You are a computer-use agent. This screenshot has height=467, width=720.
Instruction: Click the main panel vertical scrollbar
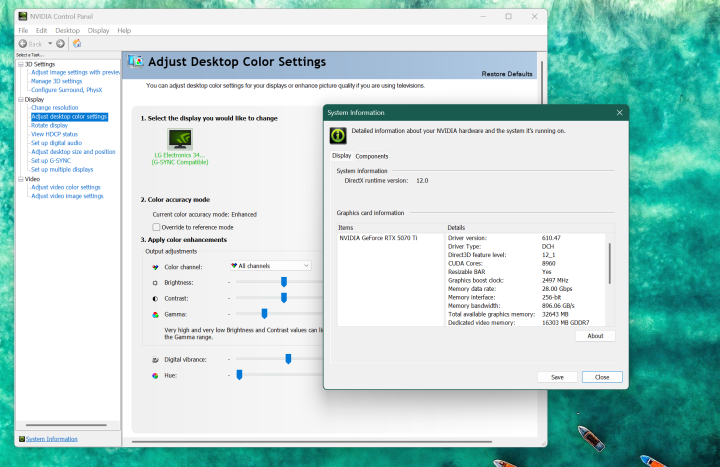(542, 83)
